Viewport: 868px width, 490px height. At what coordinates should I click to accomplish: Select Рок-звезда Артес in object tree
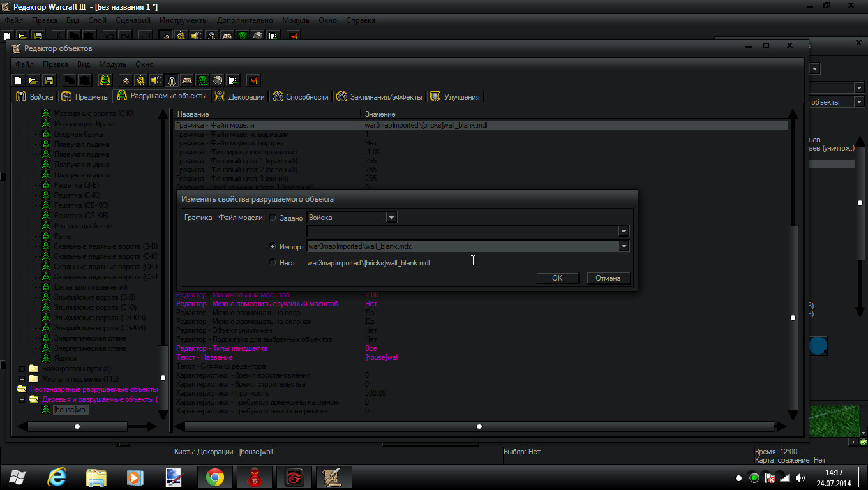tap(82, 226)
